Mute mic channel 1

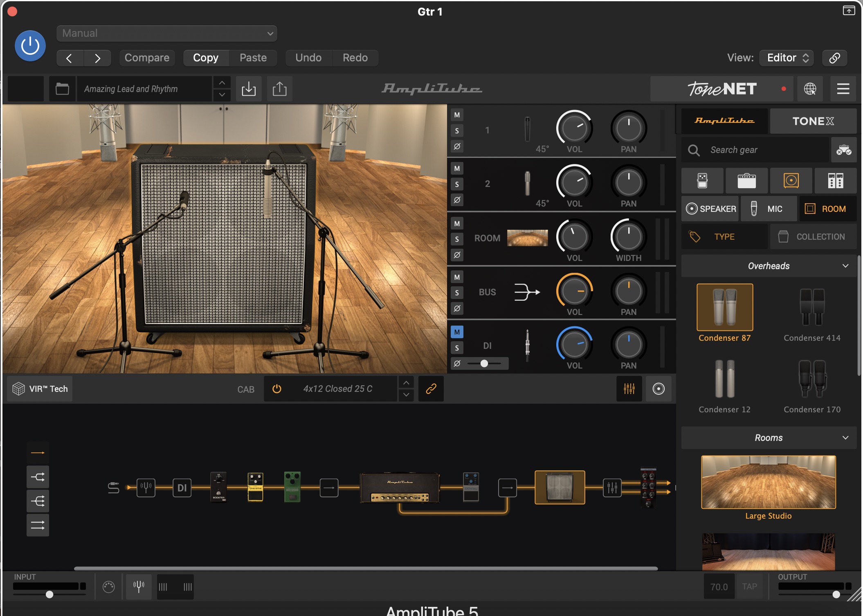(457, 115)
